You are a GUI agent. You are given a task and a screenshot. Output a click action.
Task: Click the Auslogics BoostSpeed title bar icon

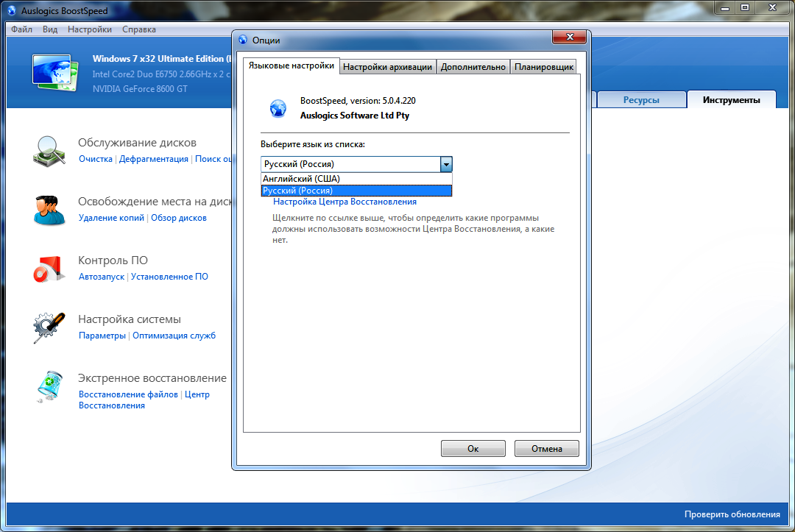[12, 10]
